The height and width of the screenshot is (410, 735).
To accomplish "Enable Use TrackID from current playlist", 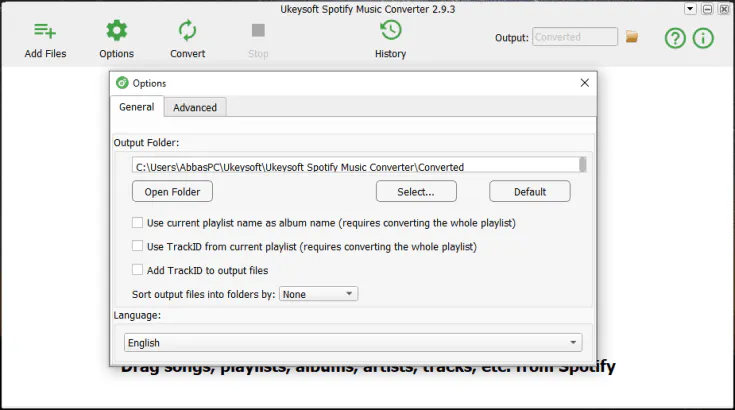I will click(x=137, y=246).
